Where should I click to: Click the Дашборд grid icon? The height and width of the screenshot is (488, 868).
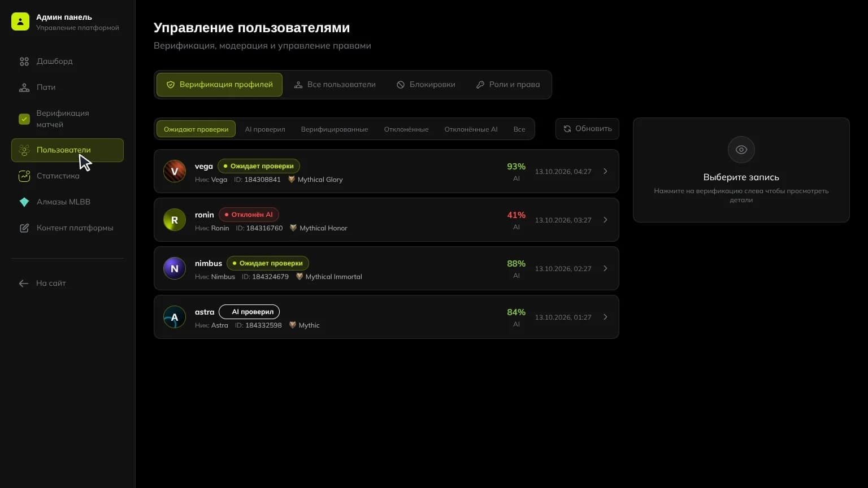point(24,62)
